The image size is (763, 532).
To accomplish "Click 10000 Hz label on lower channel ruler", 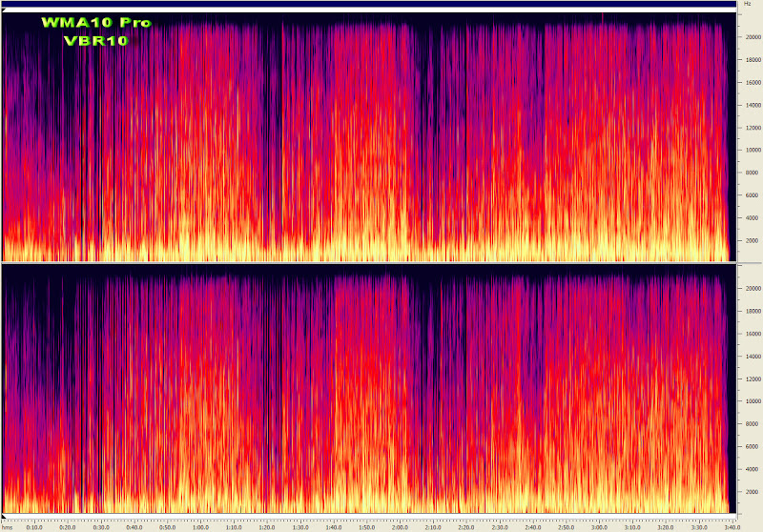I will click(752, 401).
